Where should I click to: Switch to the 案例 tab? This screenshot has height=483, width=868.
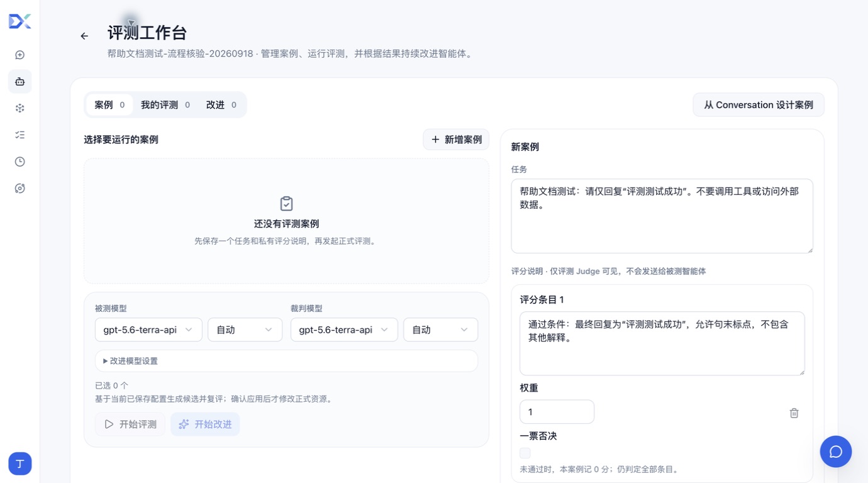[x=109, y=105]
